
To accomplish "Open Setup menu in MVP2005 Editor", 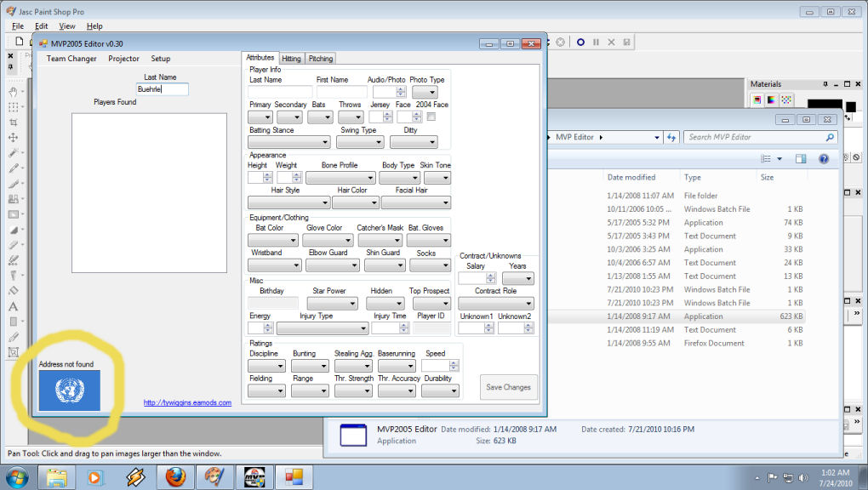I will tap(161, 59).
